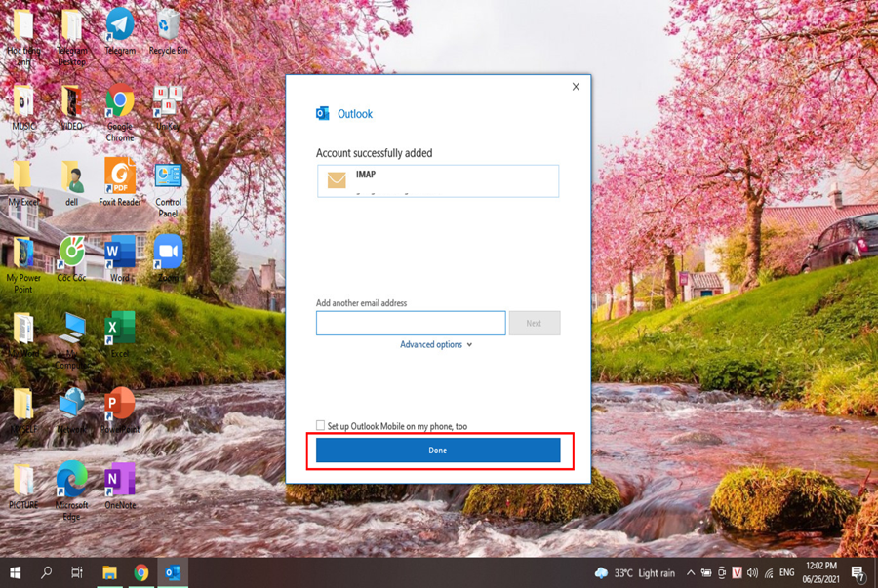Launch Google Chrome from desktop
This screenshot has width=878, height=588.
(x=120, y=101)
